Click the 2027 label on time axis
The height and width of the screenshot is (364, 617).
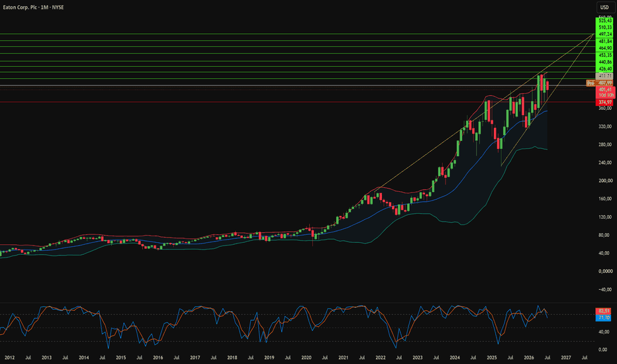(566, 357)
